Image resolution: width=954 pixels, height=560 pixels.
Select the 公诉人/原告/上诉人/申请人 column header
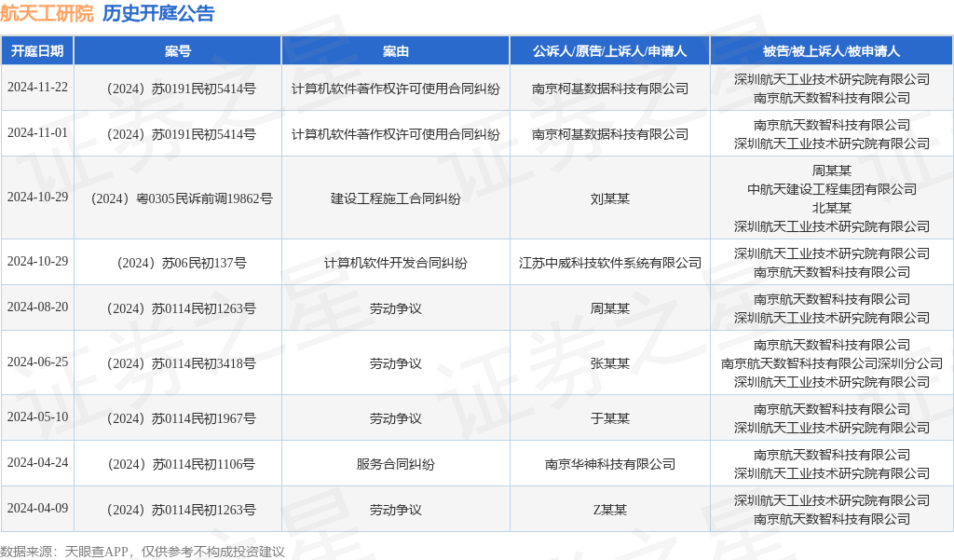[609, 51]
